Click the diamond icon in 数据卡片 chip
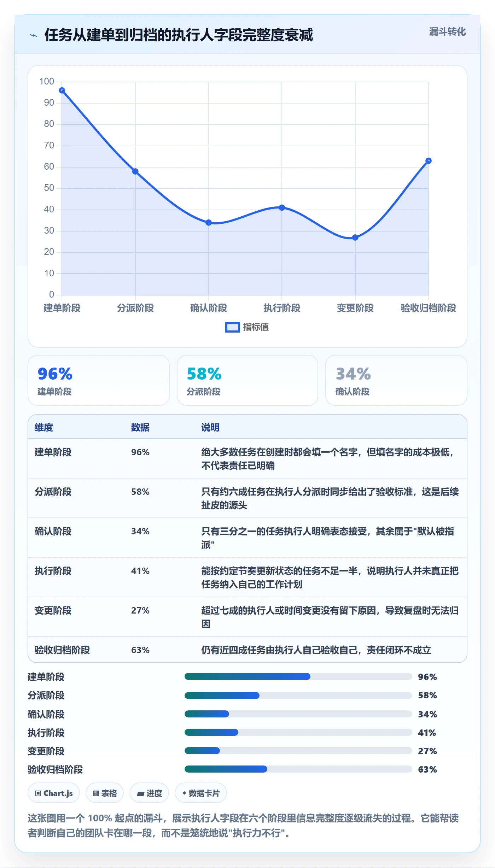 [184, 793]
